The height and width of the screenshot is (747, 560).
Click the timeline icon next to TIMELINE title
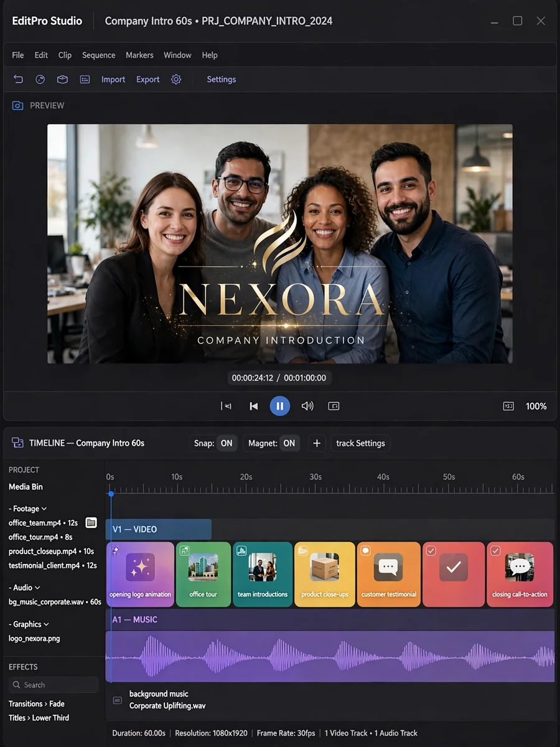[17, 443]
